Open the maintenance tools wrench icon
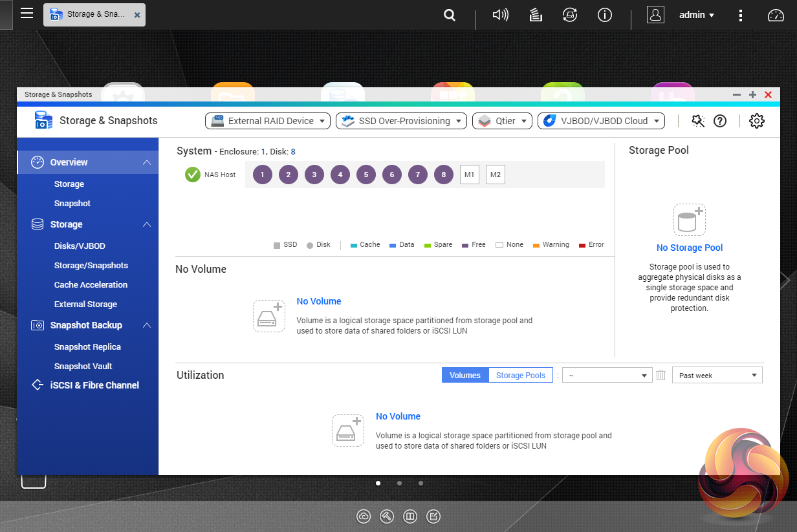The image size is (797, 532). (697, 121)
